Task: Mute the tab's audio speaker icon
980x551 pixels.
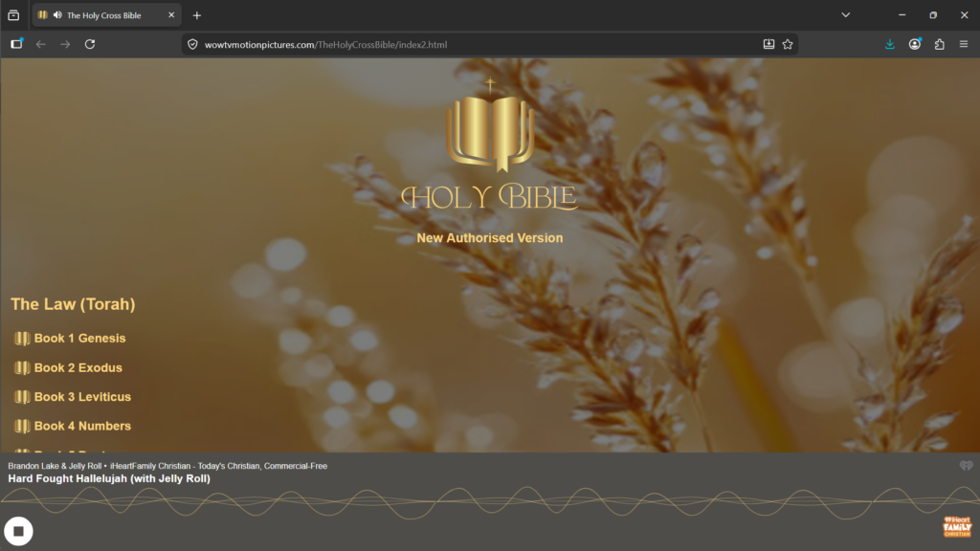Action: click(57, 15)
